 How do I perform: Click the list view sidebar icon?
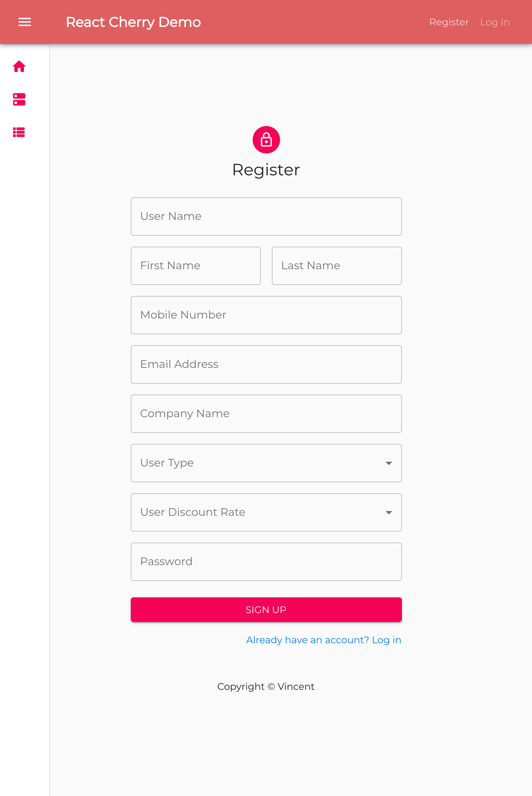(19, 132)
